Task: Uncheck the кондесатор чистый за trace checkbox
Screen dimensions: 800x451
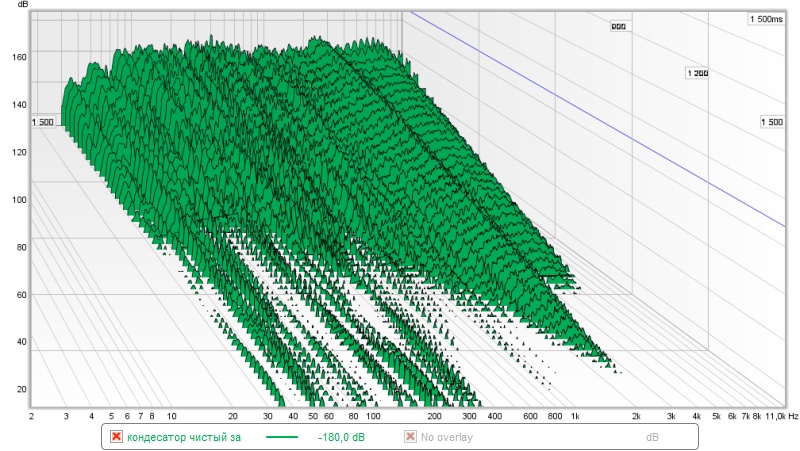Action: click(117, 437)
